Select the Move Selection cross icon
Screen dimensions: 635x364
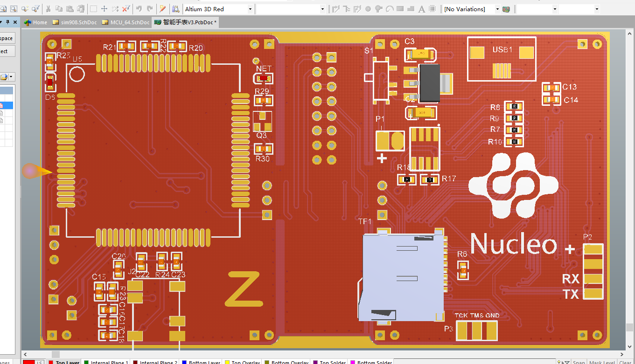pos(104,9)
